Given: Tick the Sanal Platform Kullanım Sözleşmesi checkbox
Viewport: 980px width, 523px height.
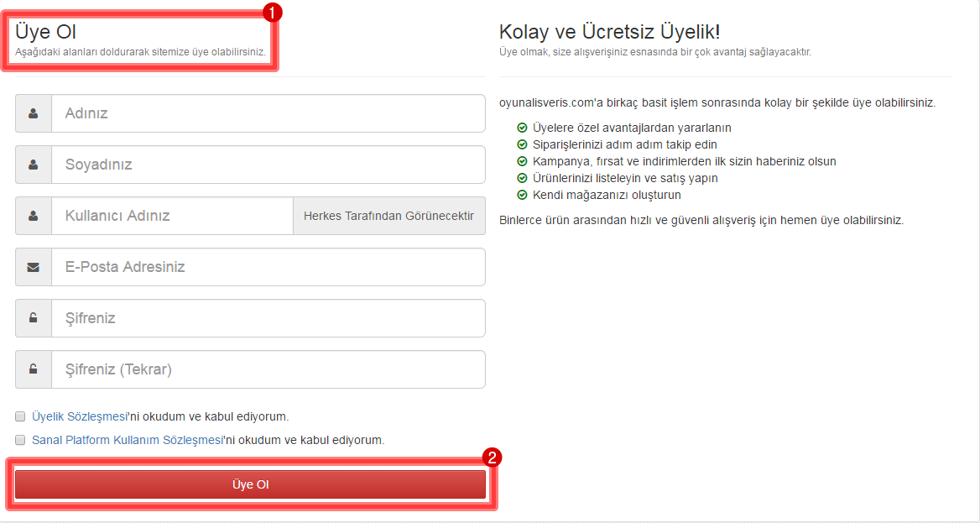Looking at the screenshot, I should (20, 441).
